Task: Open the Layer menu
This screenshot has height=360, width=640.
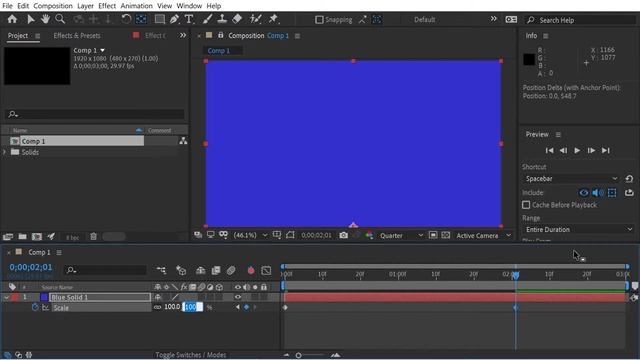Action: point(85,6)
